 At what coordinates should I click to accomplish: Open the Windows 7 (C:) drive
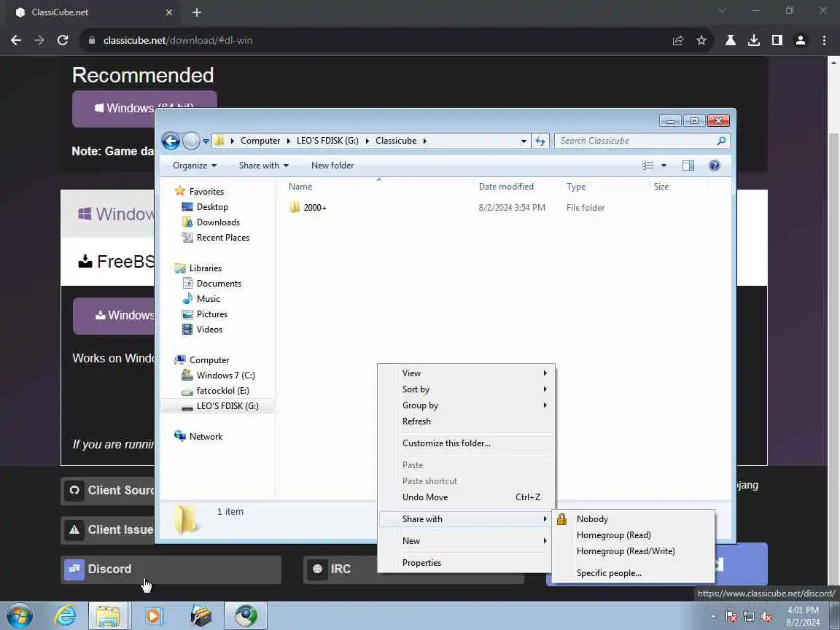pyautogui.click(x=225, y=376)
